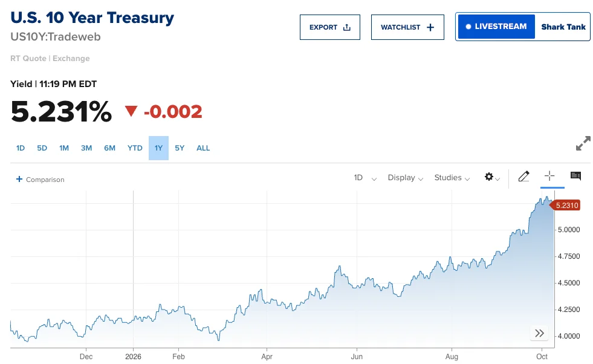Screen dimensions: 593x364
Task: Switch to the 5Y time range tab
Action: 180,148
